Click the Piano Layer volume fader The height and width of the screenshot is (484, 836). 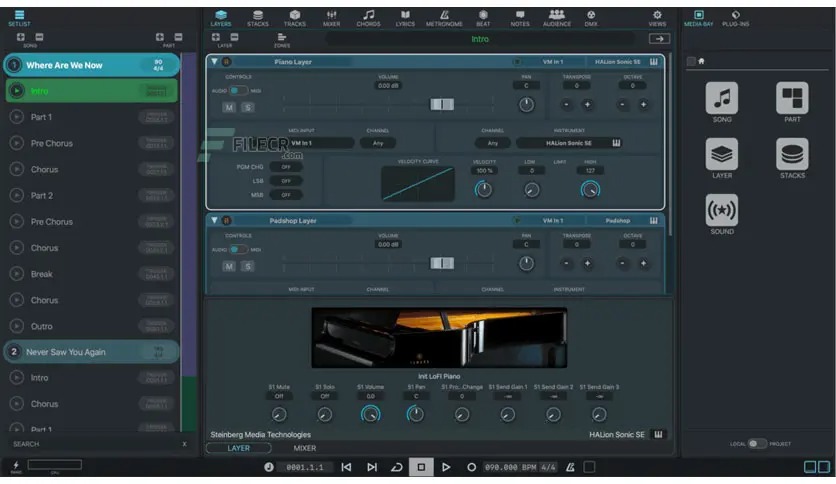(441, 105)
